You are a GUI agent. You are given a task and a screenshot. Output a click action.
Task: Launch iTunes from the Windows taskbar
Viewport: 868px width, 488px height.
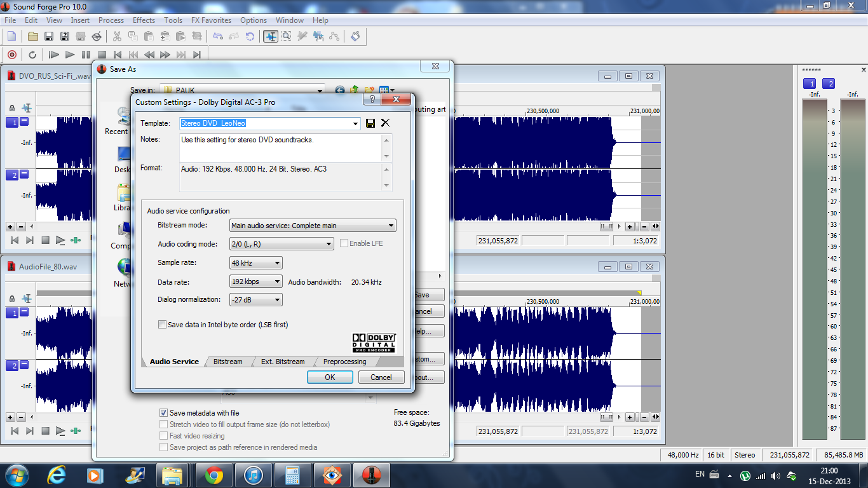[x=253, y=475]
